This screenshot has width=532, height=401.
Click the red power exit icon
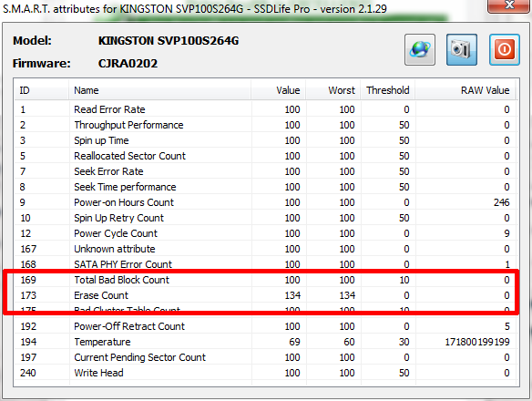504,49
